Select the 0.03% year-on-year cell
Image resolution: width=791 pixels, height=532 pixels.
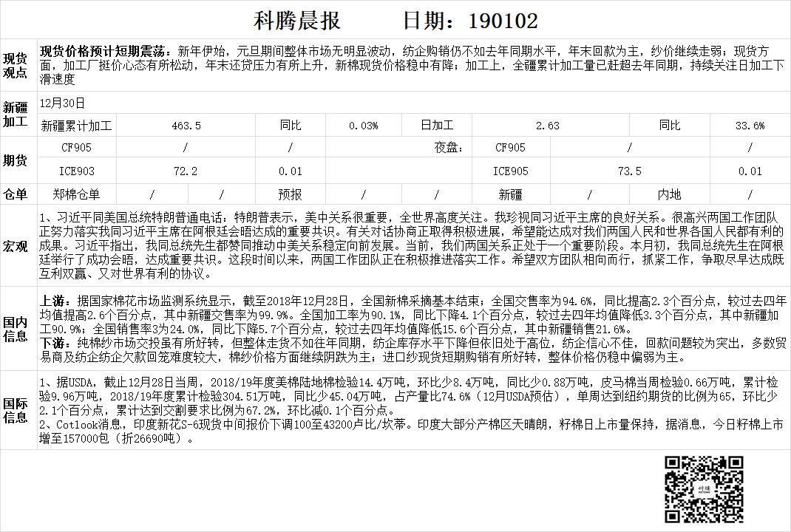[x=363, y=126]
